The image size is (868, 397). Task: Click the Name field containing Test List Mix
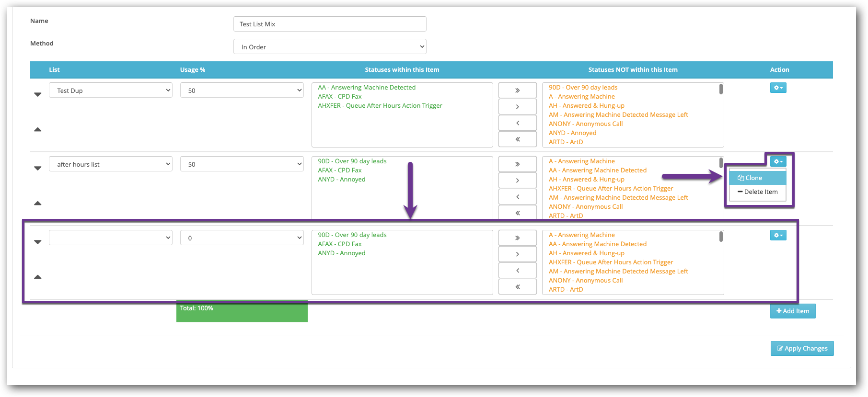coord(330,24)
